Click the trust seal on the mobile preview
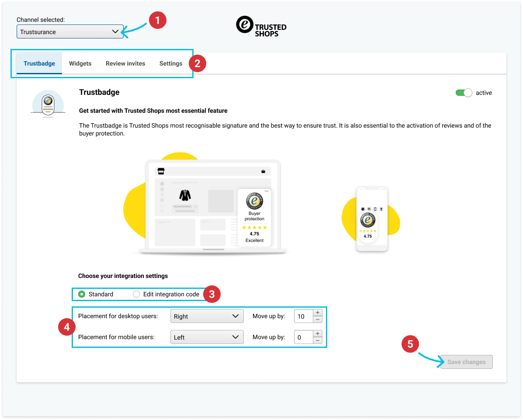The width and height of the screenshot is (523, 420). coord(367,221)
